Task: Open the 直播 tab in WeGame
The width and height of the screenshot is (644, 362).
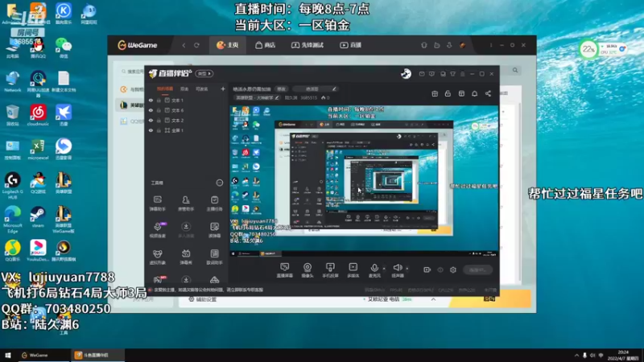Action: click(350, 45)
